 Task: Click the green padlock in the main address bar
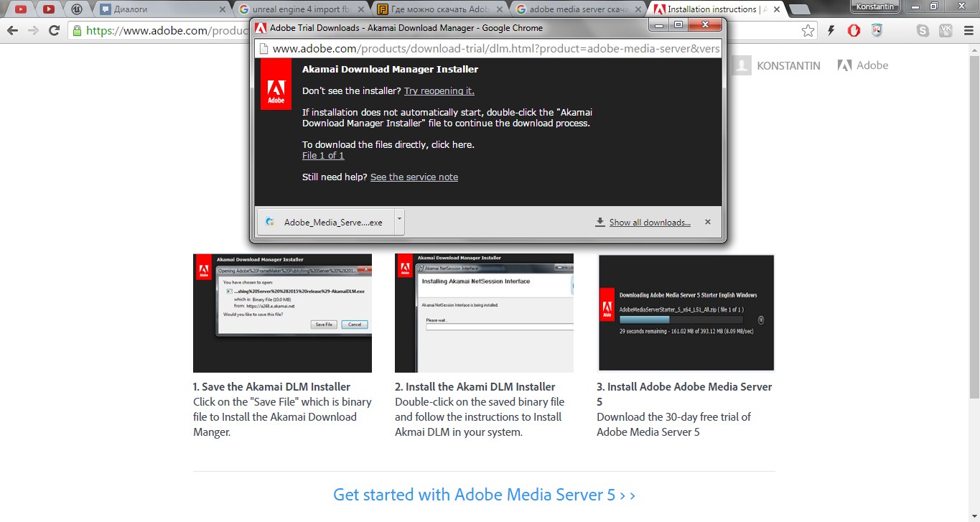click(x=77, y=31)
